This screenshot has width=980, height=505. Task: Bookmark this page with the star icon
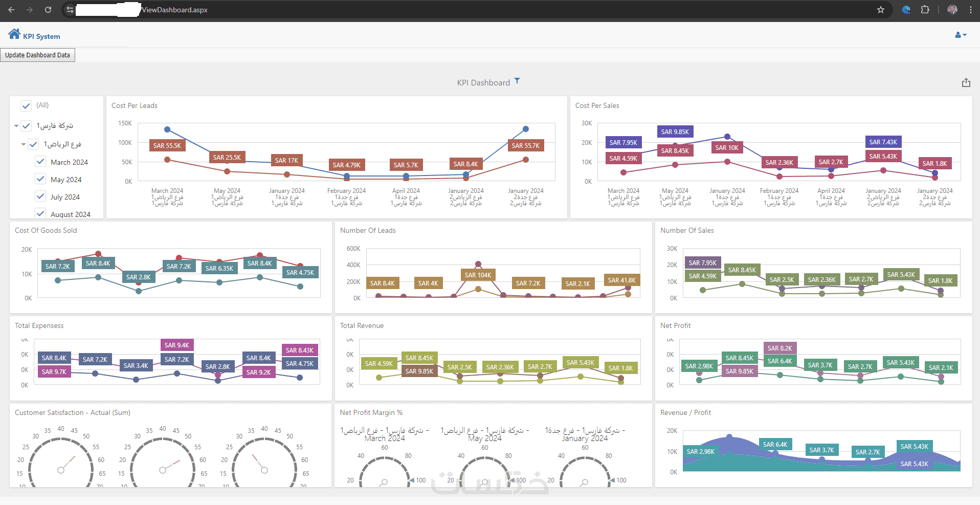[881, 10]
